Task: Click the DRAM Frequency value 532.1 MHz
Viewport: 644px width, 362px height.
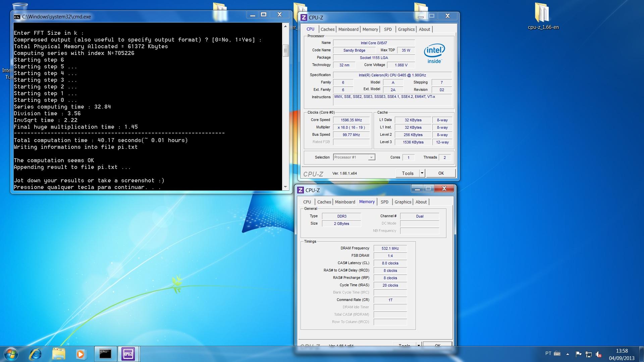Action: 390,248
